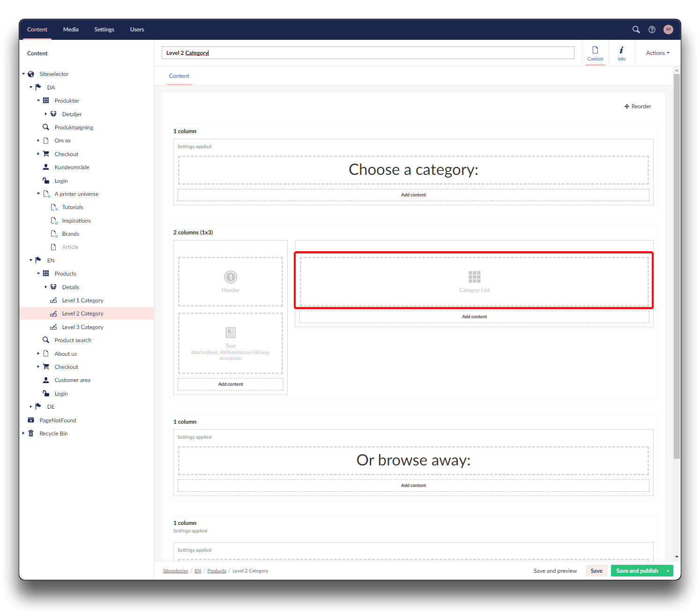Collapse the Produkter tree node
This screenshot has height=614, width=700.
click(38, 101)
